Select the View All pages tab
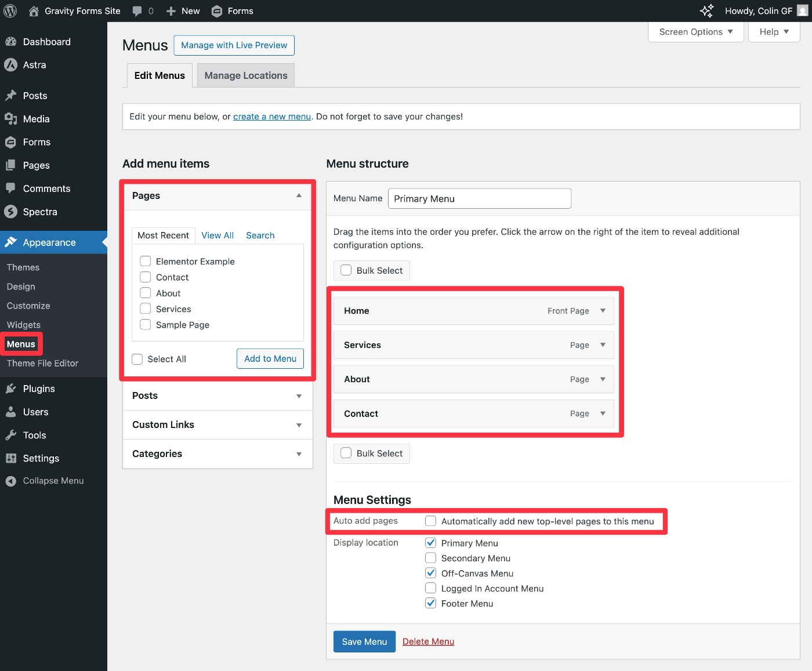This screenshot has width=812, height=671. click(217, 235)
